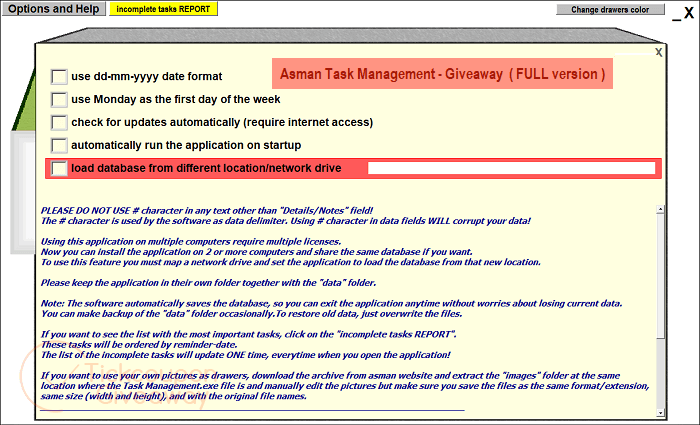
Task: Click the help text scrollbar down arrow
Action: pos(660,413)
